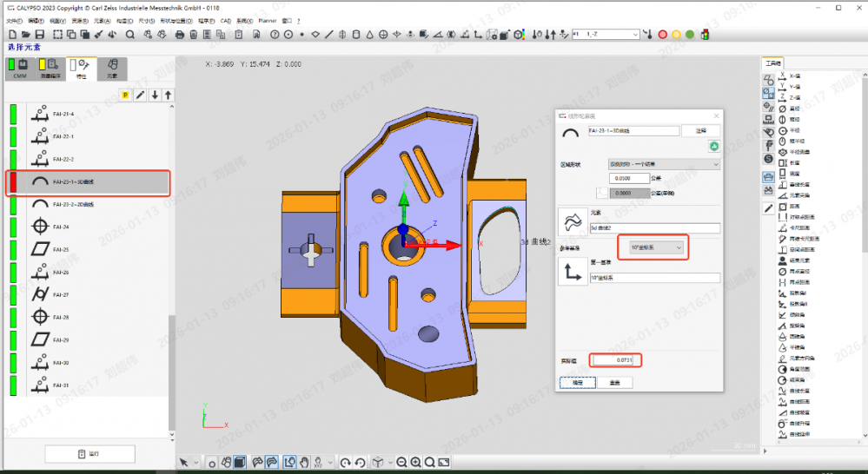Toggle the green icon below the 注释 button
The height and width of the screenshot is (474, 868).
713,146
